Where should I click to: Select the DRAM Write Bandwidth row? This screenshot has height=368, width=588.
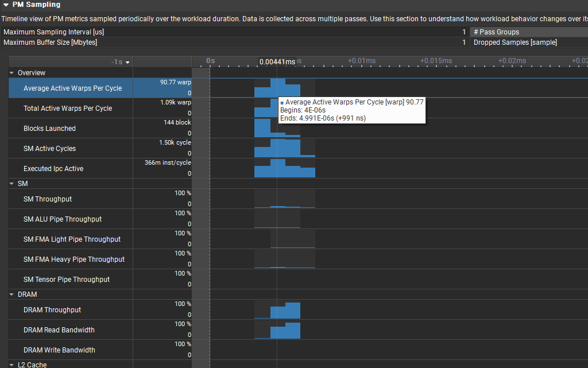pyautogui.click(x=59, y=350)
